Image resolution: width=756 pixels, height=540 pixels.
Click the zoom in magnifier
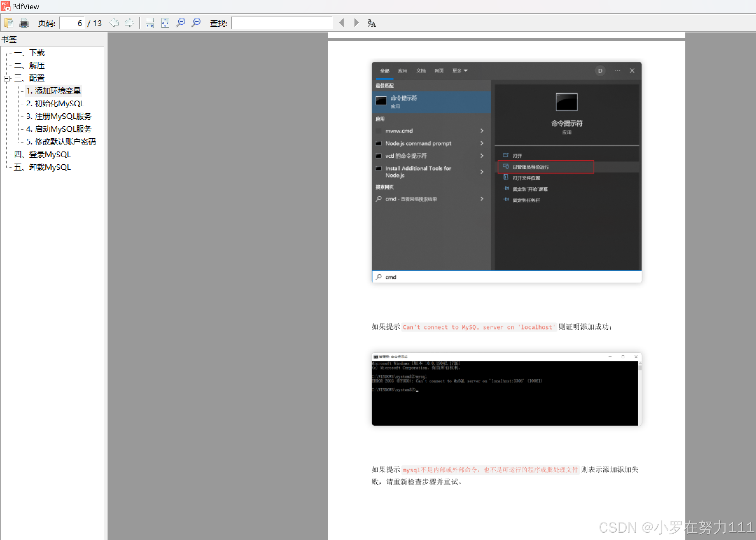[x=196, y=23]
